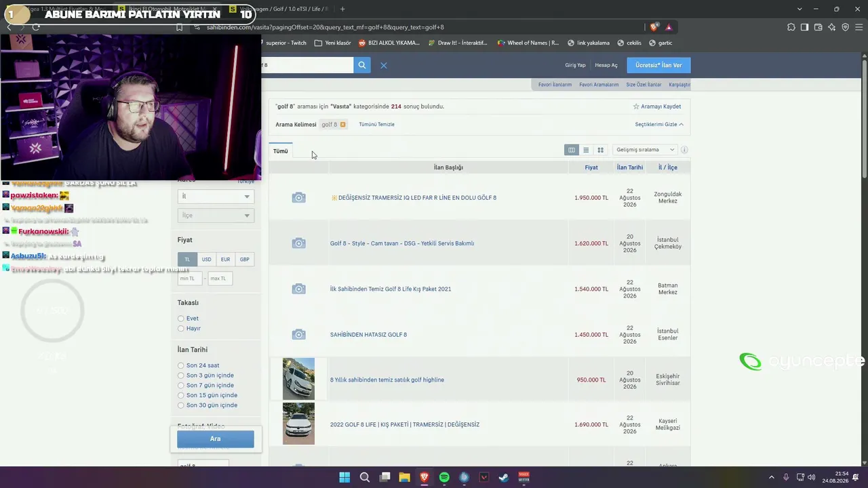Open the İlçe district dropdown

[x=216, y=216]
